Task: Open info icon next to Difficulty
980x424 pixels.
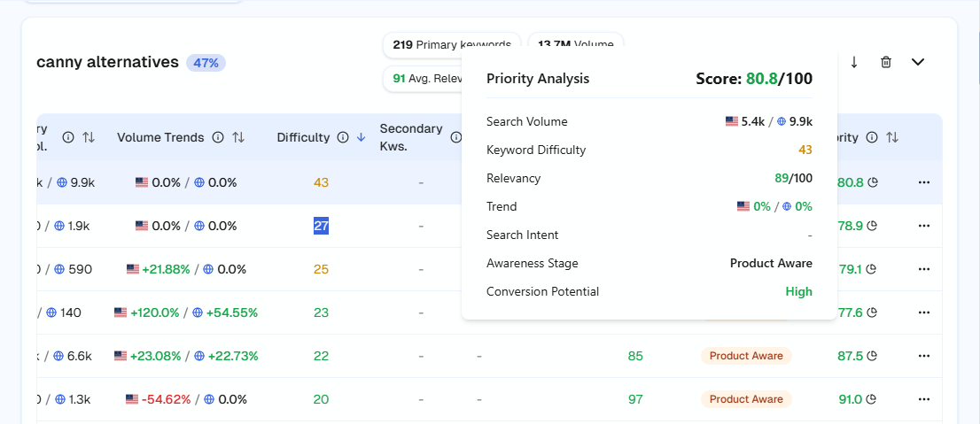Action: (343, 137)
